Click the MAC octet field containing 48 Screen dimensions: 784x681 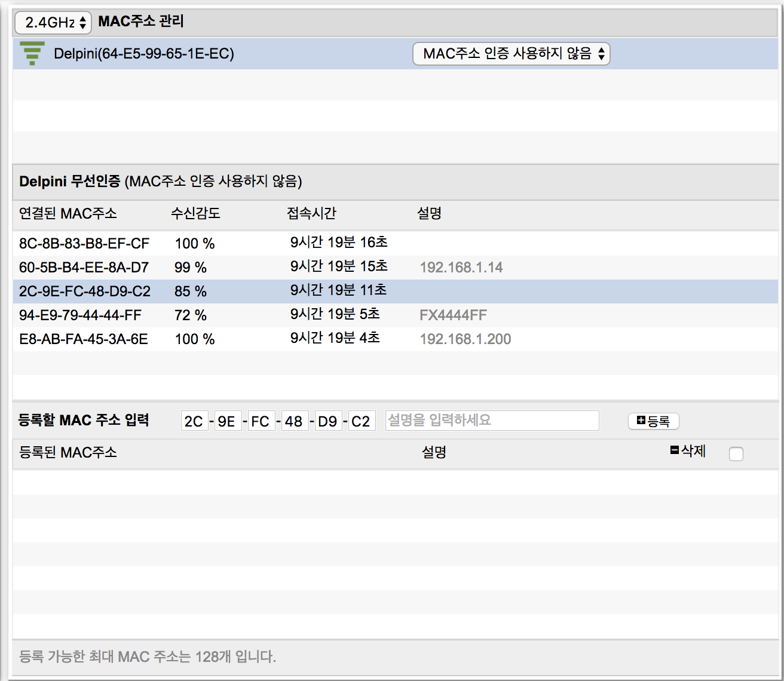(295, 421)
